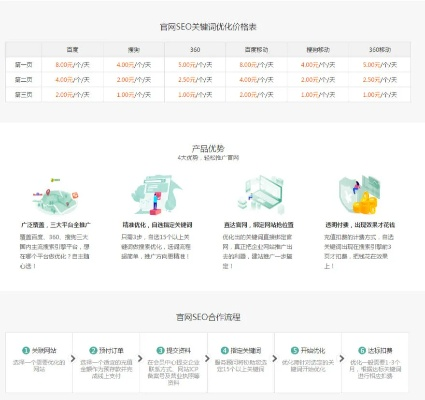
Task: Click 2.50元 price for 360移动 第二页
Action: coord(372,80)
